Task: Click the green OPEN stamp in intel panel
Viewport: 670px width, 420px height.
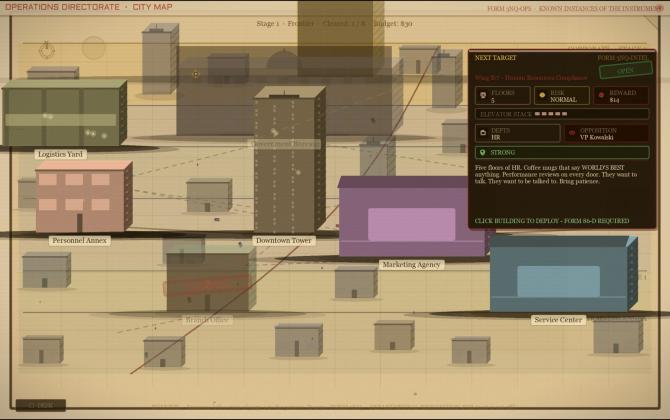Action: click(x=626, y=70)
